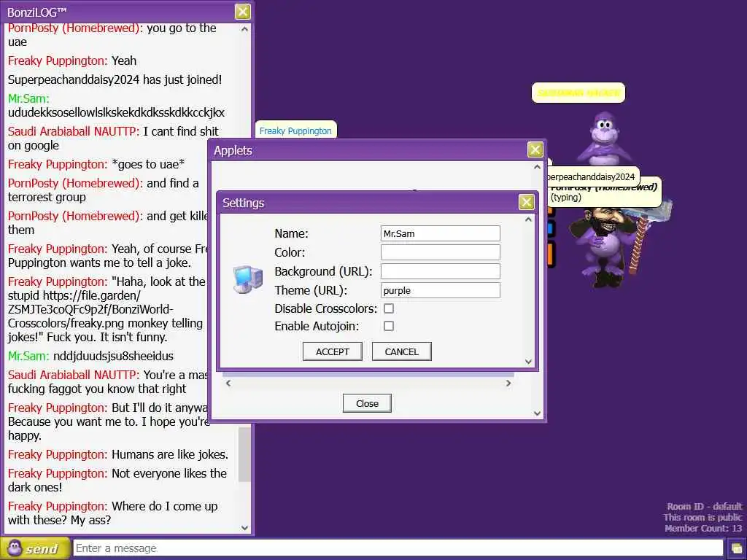Click the Close button in Applets window

tap(367, 403)
